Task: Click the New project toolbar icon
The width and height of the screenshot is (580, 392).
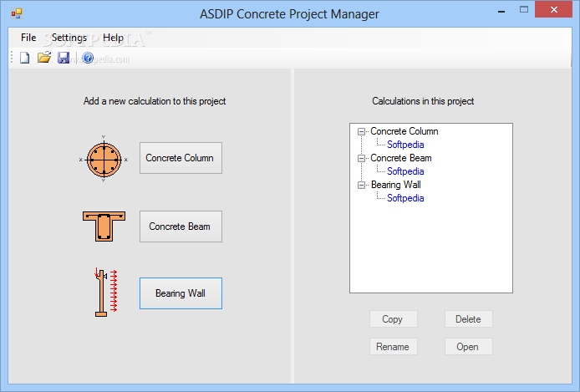Action: pos(25,58)
